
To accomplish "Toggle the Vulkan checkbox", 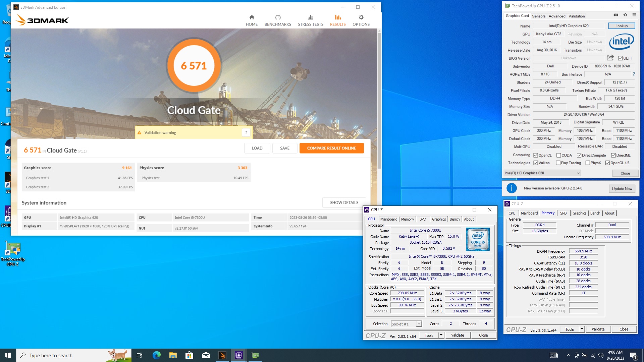I will tap(536, 163).
